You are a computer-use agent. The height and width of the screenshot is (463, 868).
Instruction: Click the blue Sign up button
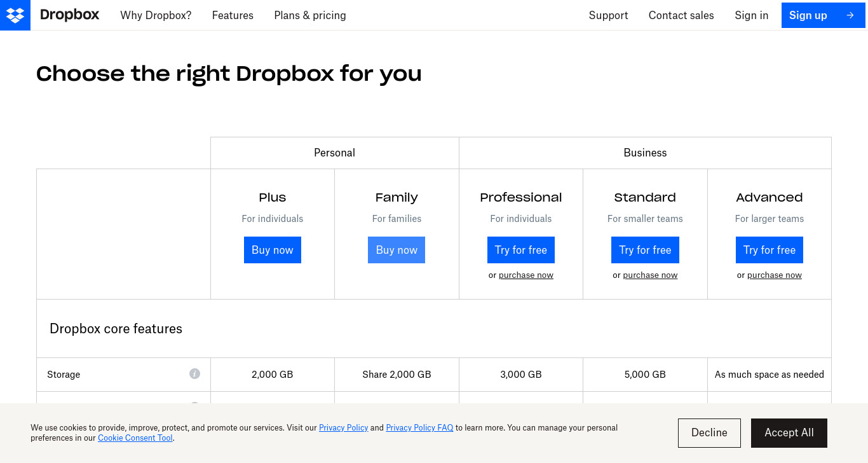click(823, 15)
